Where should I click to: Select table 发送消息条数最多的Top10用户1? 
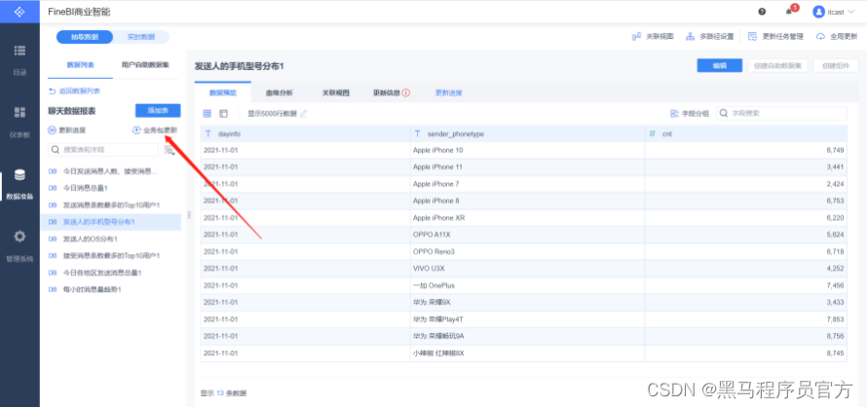[x=111, y=205]
